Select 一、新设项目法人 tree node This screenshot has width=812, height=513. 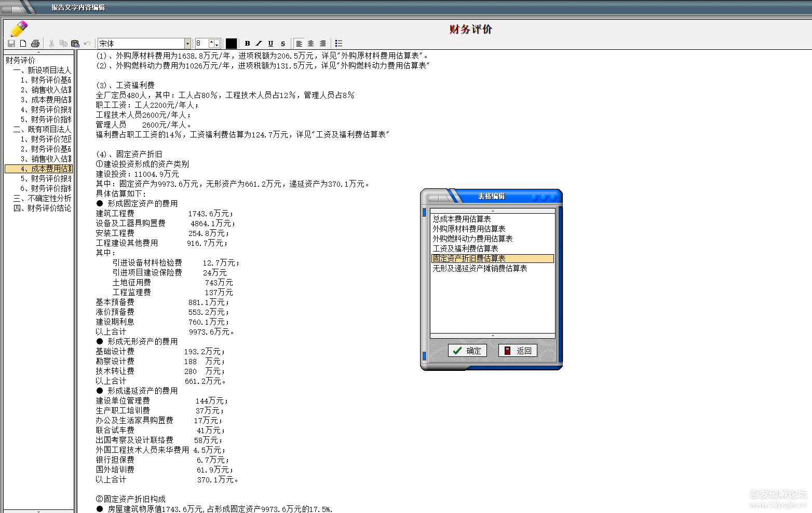42,70
